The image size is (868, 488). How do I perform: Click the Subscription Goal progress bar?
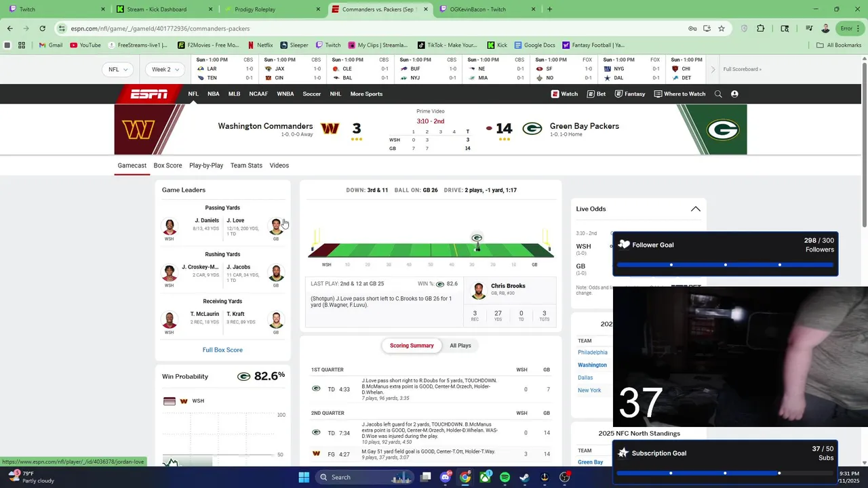pyautogui.click(x=725, y=473)
